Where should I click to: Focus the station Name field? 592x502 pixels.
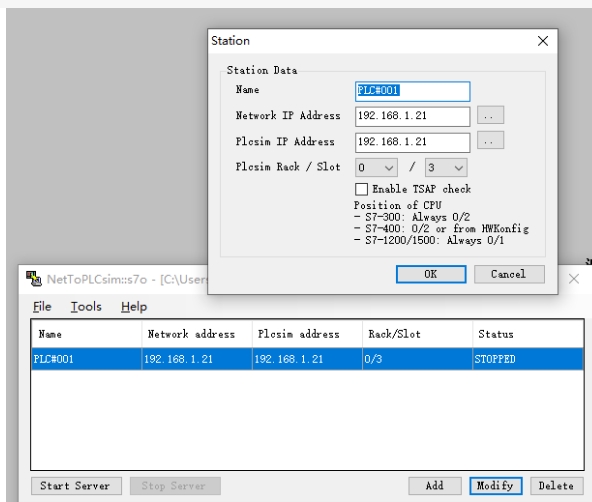tap(412, 91)
